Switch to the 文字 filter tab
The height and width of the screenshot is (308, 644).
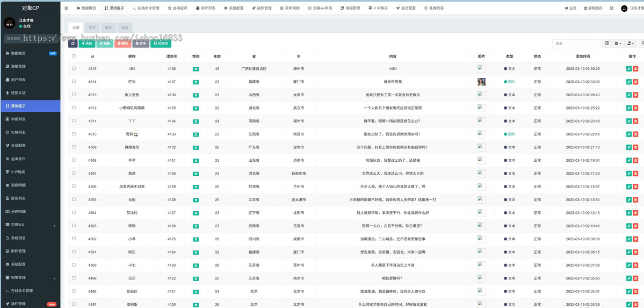click(x=92, y=27)
